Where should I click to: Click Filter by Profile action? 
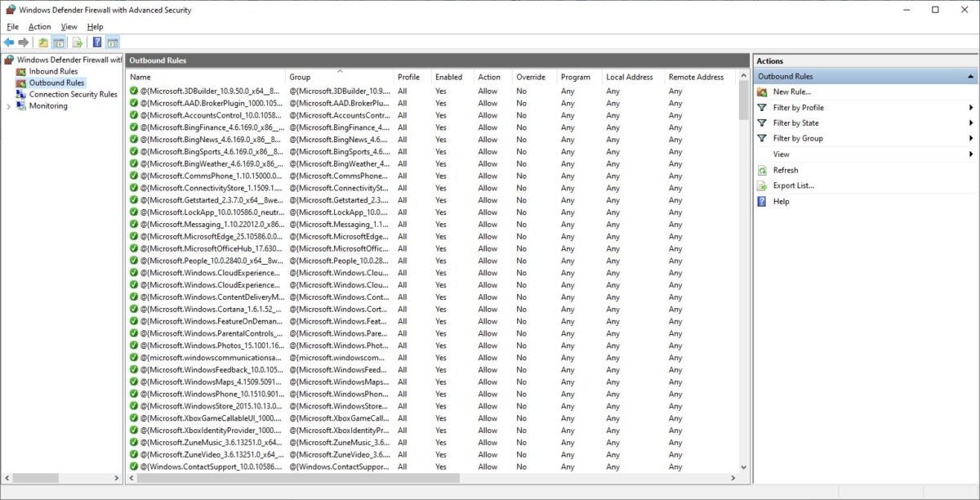(x=799, y=107)
